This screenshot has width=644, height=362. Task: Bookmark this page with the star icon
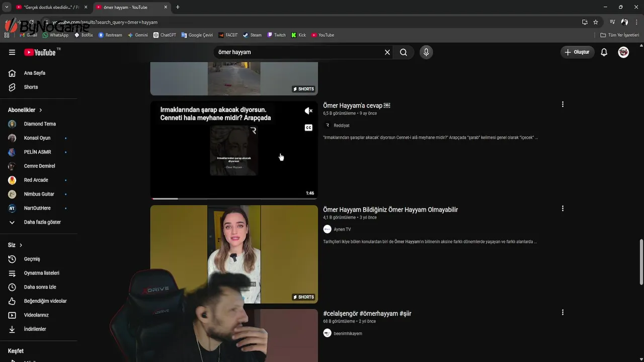coord(596,22)
